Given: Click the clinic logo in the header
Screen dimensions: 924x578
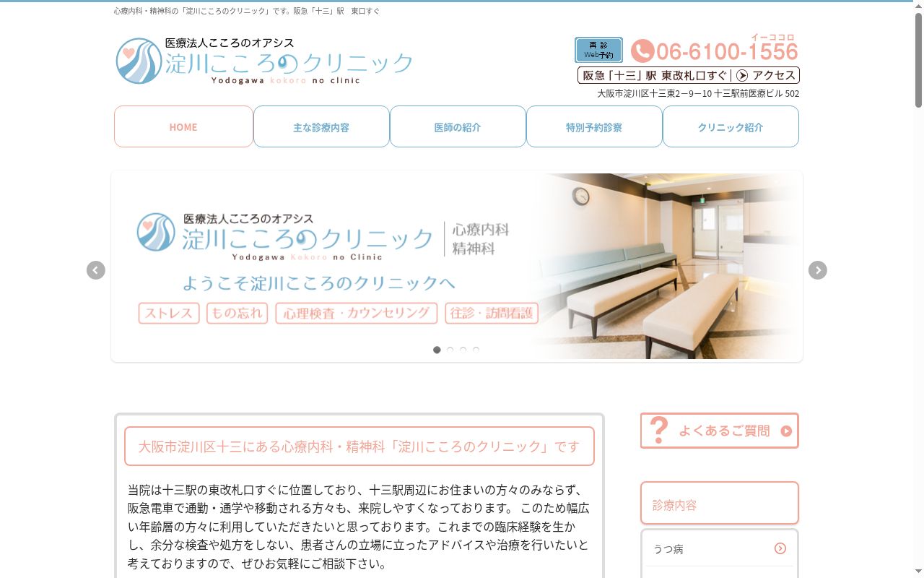Looking at the screenshot, I should point(264,61).
